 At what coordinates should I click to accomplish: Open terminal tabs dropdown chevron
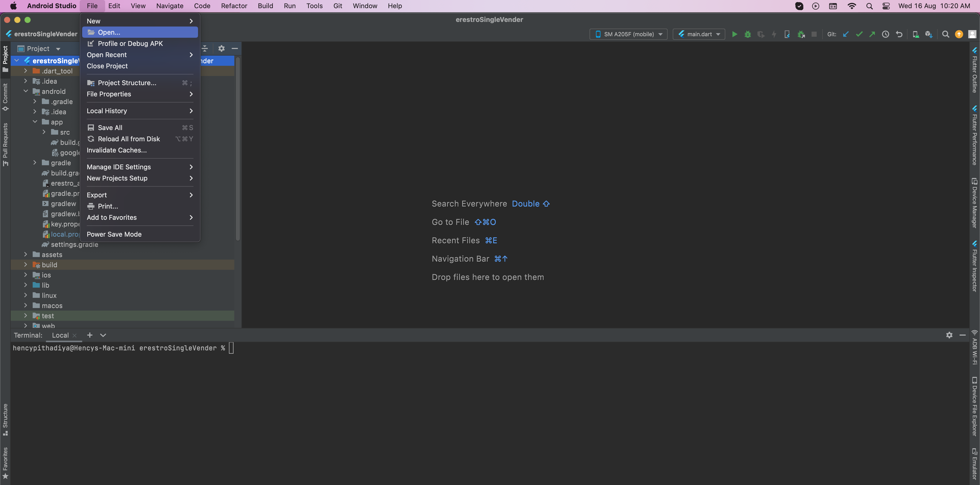click(x=103, y=335)
